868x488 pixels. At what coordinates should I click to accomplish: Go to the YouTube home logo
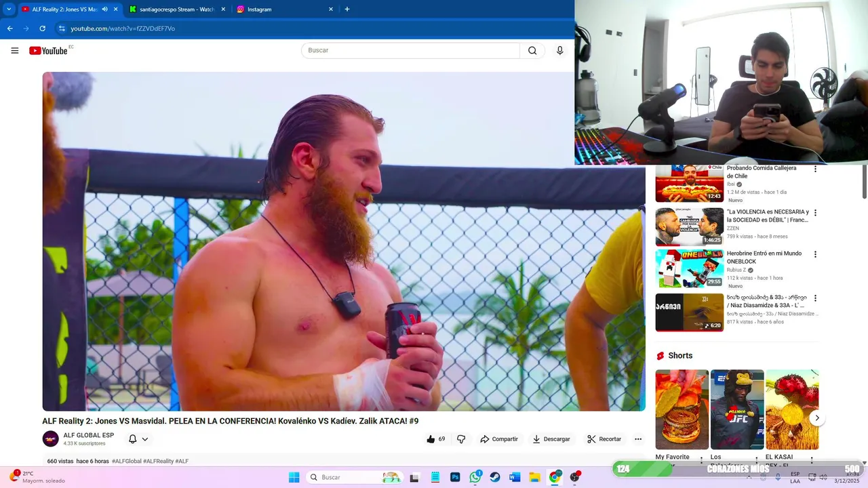[x=48, y=50]
